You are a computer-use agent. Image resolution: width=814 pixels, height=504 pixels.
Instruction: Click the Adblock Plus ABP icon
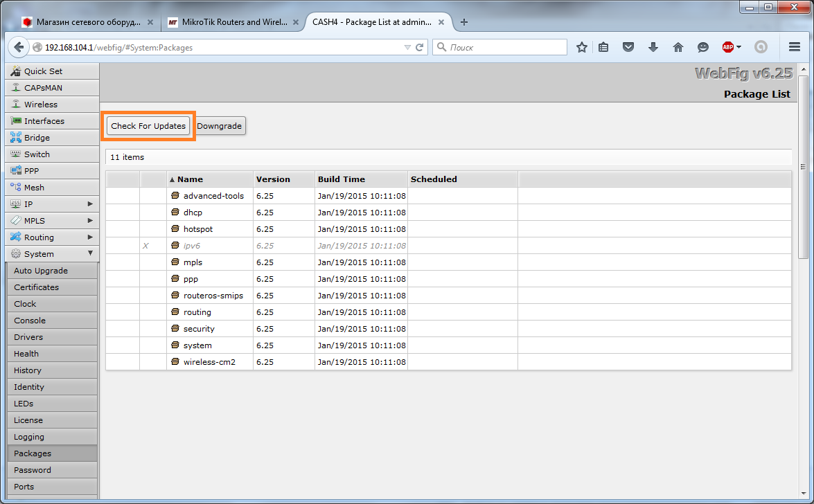click(728, 47)
